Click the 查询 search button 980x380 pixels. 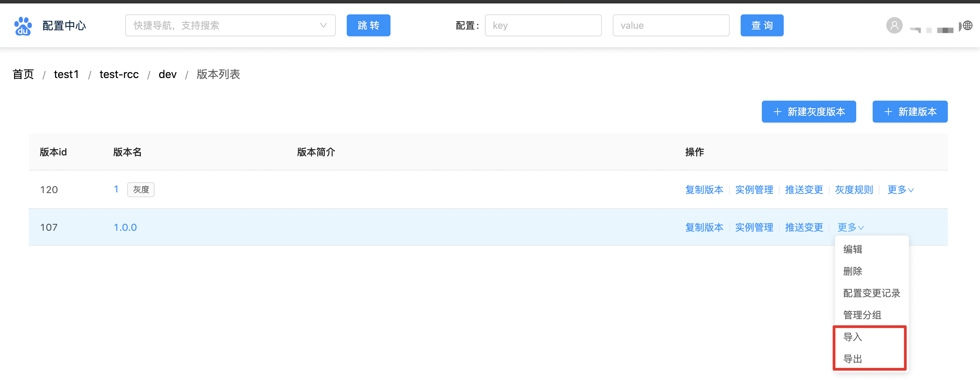tap(762, 26)
